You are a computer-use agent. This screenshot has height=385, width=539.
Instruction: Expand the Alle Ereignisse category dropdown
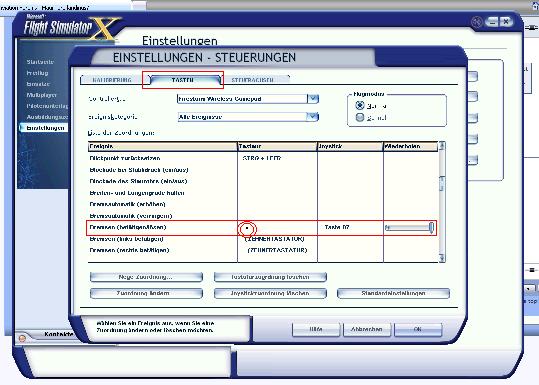pos(313,117)
